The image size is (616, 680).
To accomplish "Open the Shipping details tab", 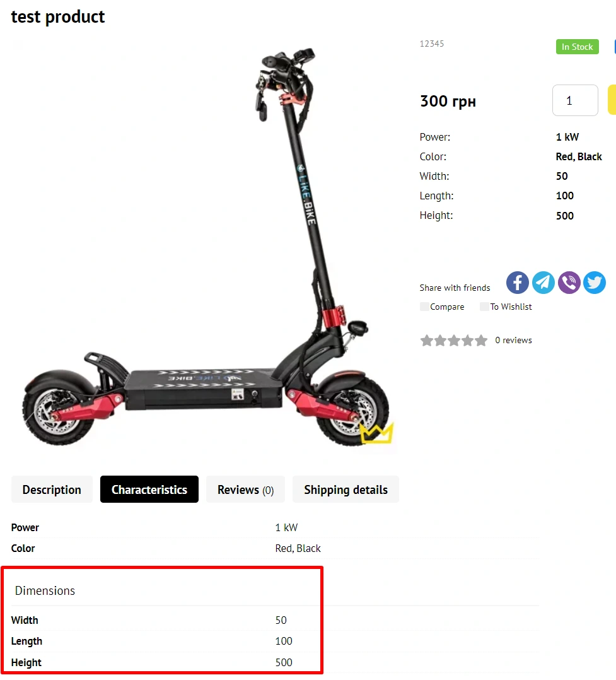I will [346, 489].
